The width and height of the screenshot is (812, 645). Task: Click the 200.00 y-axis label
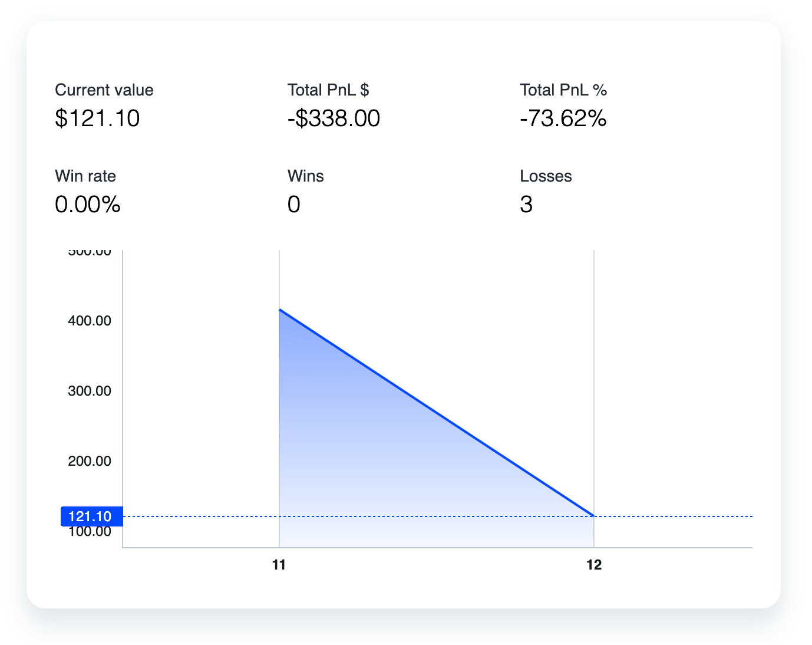coord(90,461)
